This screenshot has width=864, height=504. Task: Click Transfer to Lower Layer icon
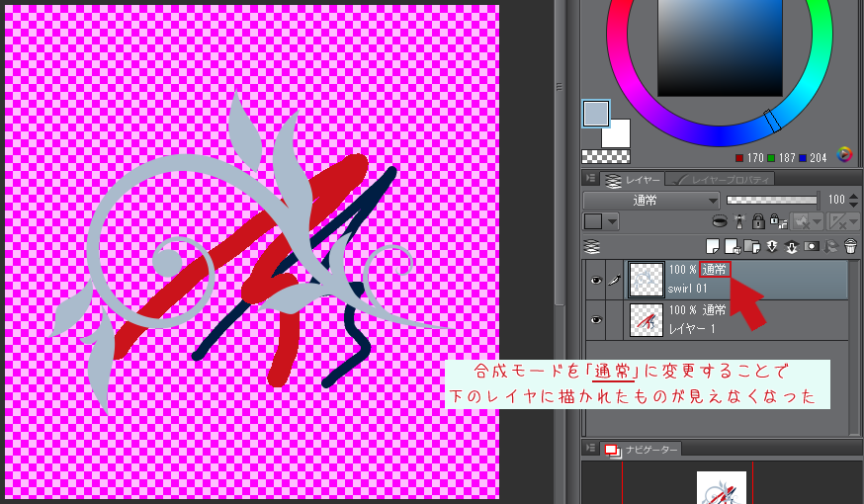click(x=772, y=246)
